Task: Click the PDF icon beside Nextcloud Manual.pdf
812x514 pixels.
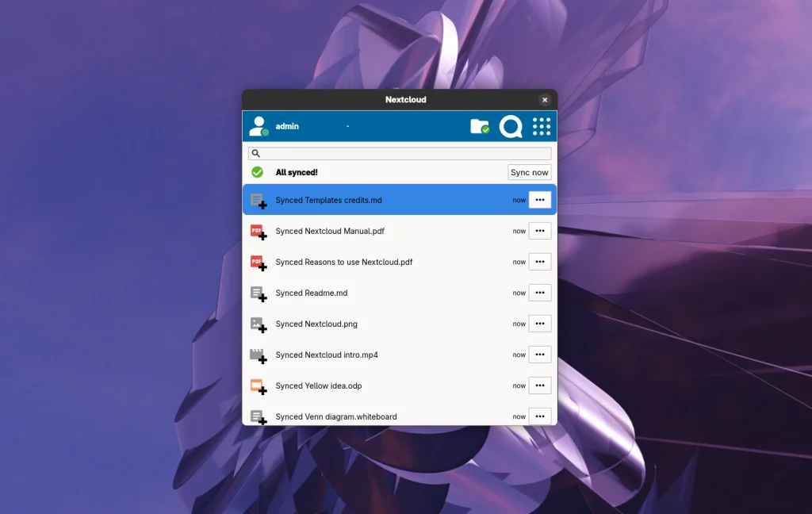Action: (x=257, y=231)
